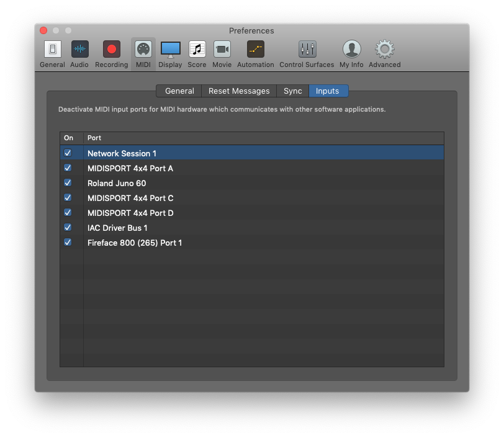The image size is (504, 438).
Task: Open the Score preferences pane
Action: pyautogui.click(x=197, y=54)
